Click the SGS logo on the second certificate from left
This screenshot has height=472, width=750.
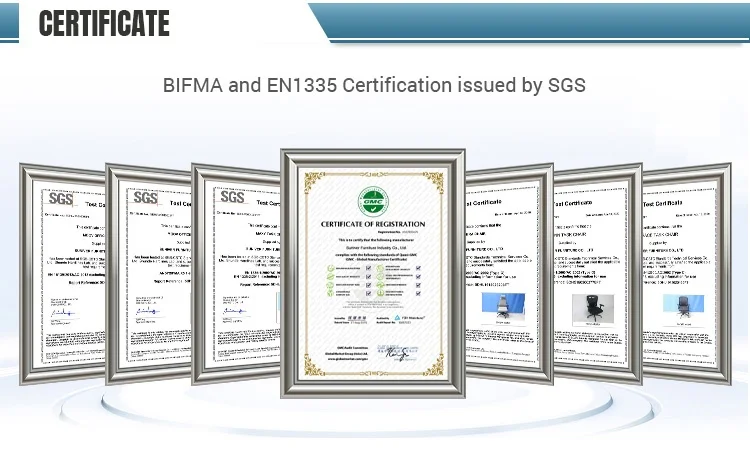[x=145, y=198]
